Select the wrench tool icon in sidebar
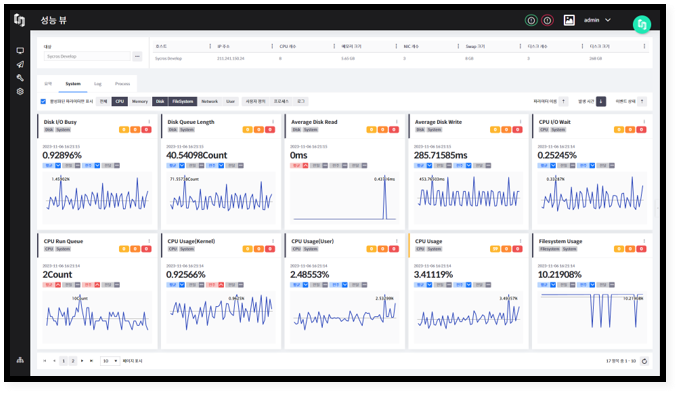The height and width of the screenshot is (395, 679). pyautogui.click(x=20, y=78)
